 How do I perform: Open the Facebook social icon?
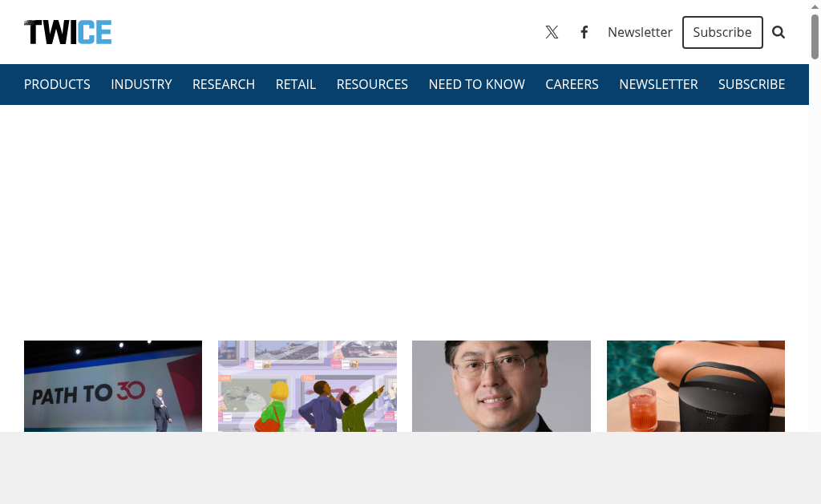(584, 32)
